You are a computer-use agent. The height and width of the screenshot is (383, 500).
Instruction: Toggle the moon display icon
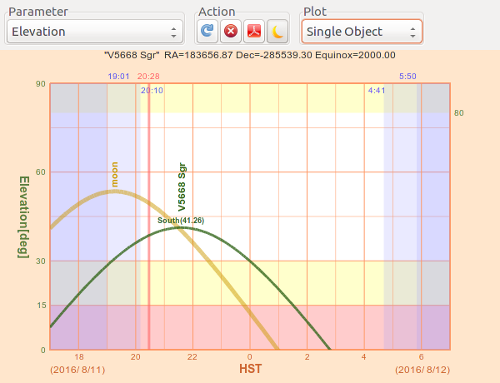click(x=277, y=31)
